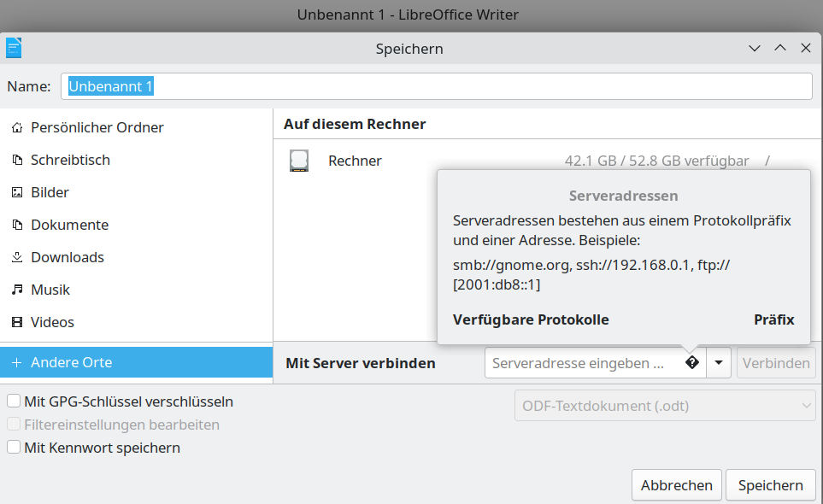Click the Musik note icon

(17, 290)
